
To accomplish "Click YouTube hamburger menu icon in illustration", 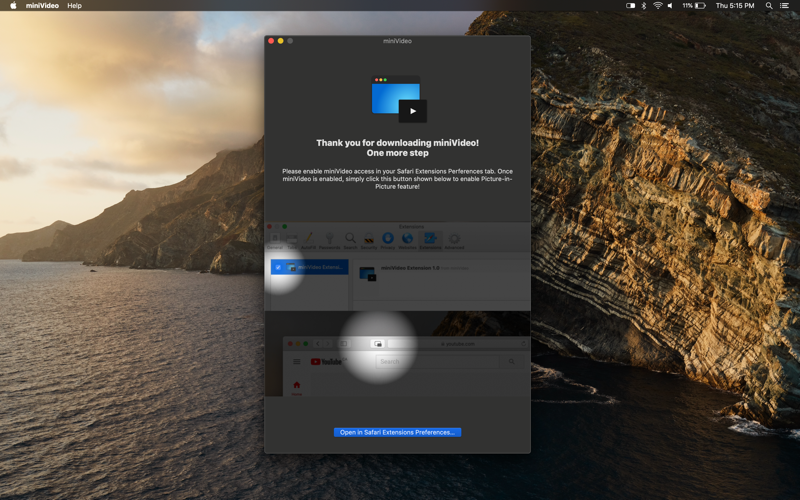I will click(296, 362).
